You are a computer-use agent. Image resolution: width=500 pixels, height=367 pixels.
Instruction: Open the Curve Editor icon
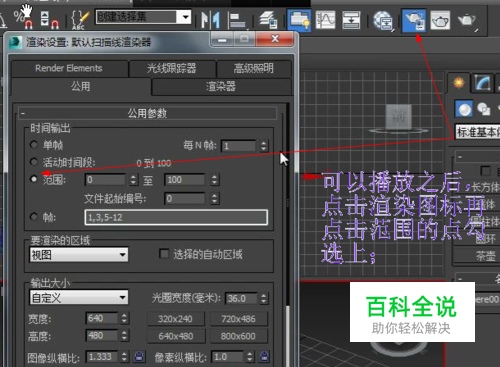pos(325,20)
